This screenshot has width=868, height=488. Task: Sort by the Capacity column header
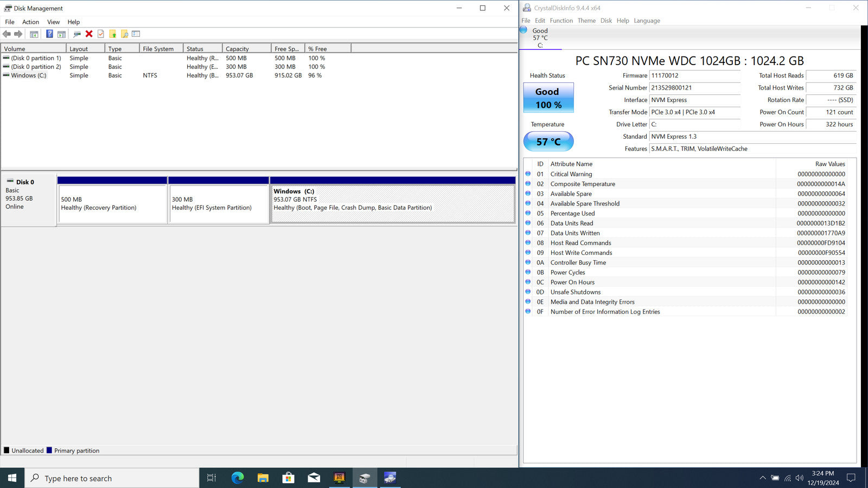[x=246, y=49]
